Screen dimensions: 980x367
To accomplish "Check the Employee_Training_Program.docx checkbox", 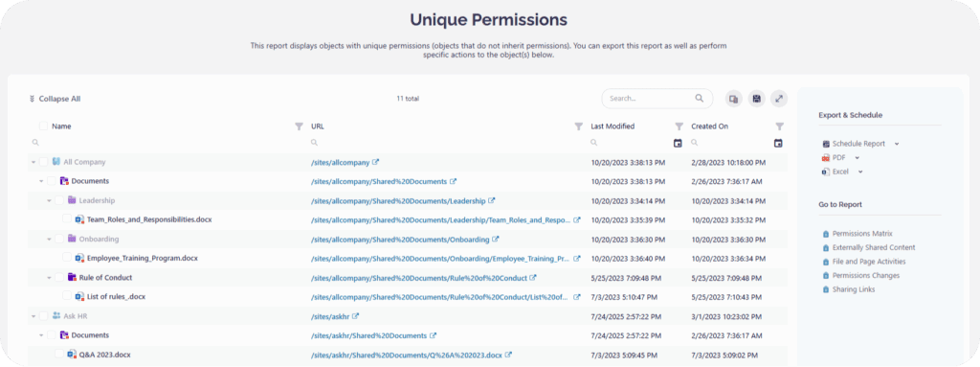I will 67,258.
